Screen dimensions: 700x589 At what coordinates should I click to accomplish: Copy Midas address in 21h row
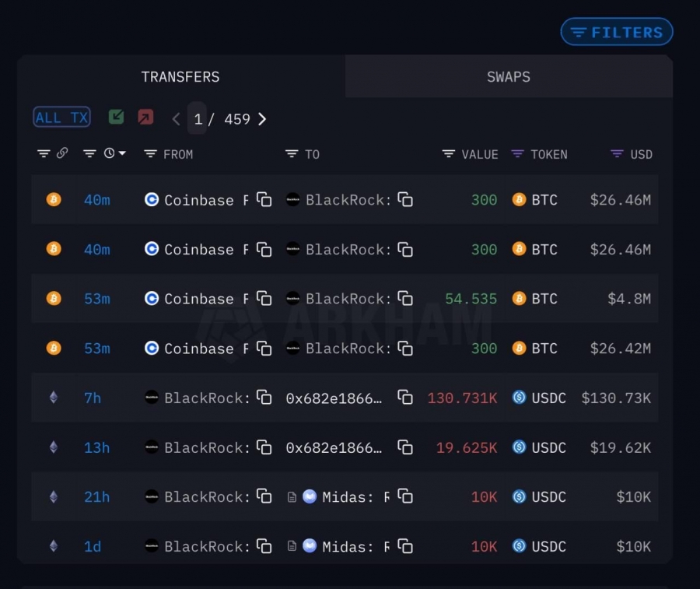pos(405,496)
